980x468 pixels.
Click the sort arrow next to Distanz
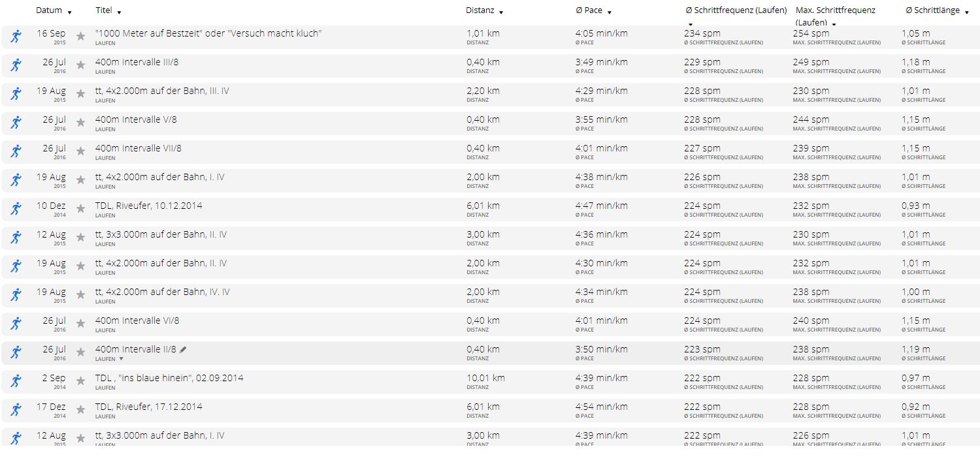pyautogui.click(x=501, y=12)
